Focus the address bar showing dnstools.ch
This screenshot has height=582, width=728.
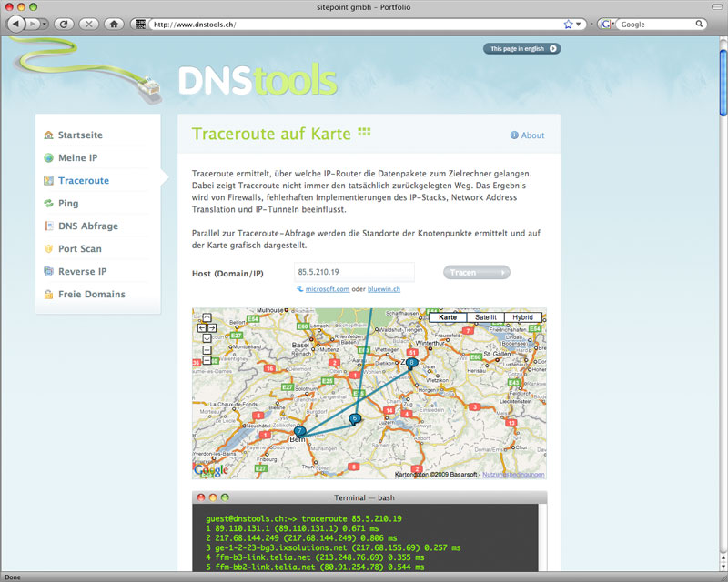point(355,25)
